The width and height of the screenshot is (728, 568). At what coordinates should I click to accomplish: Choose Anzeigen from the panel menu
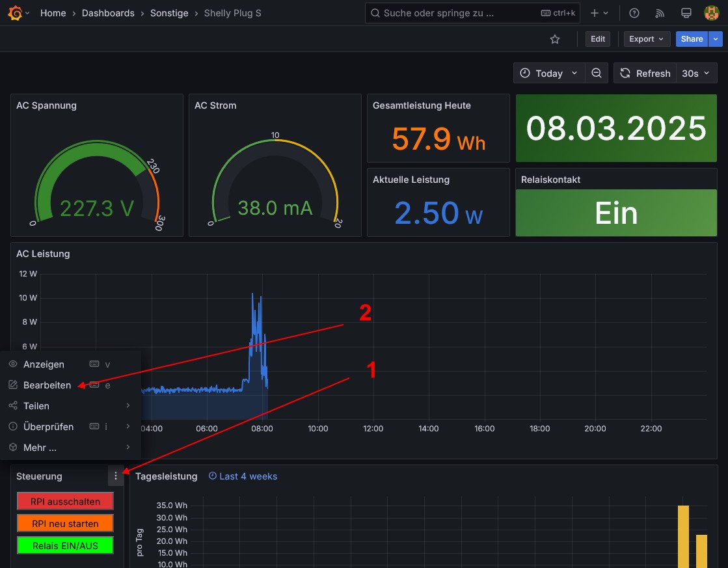(x=44, y=364)
